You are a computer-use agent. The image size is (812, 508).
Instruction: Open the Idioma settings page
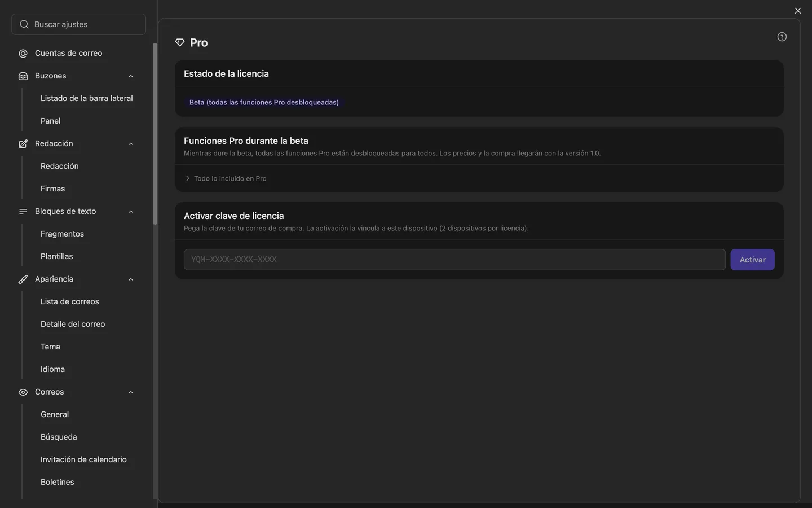[x=52, y=369]
